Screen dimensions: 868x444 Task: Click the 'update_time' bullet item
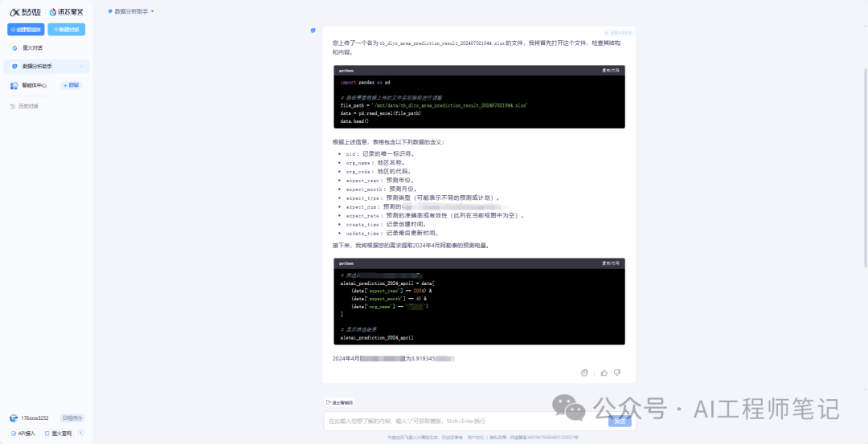(392, 234)
